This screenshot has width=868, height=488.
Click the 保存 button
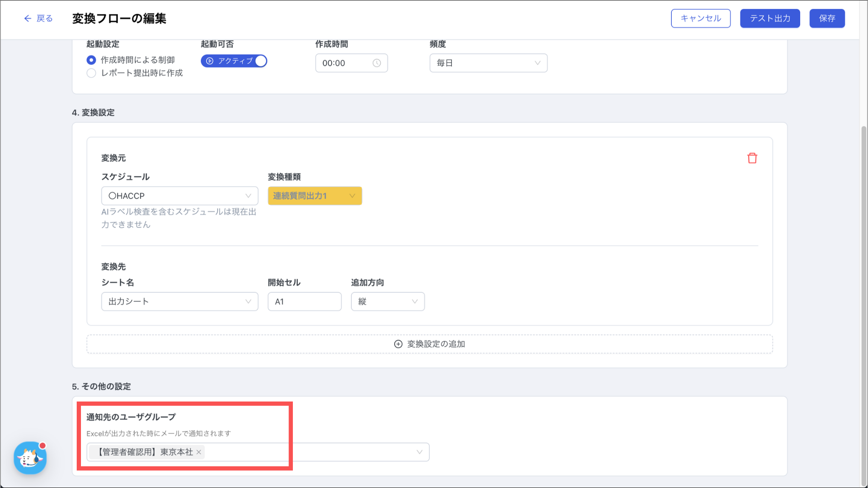click(x=826, y=18)
